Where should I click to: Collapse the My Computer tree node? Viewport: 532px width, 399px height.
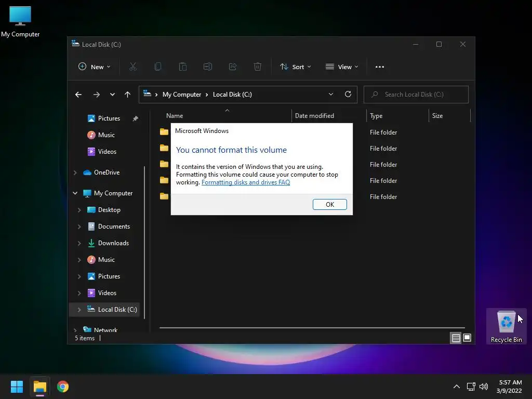tap(75, 193)
